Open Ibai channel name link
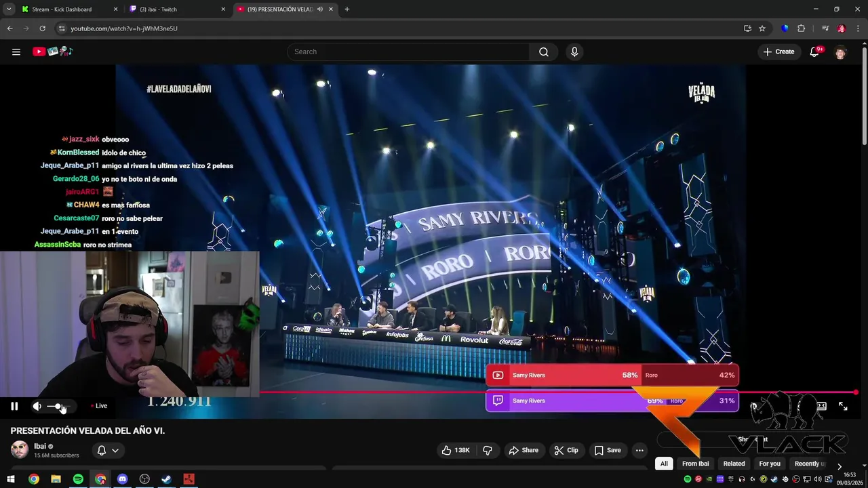 [x=40, y=446]
